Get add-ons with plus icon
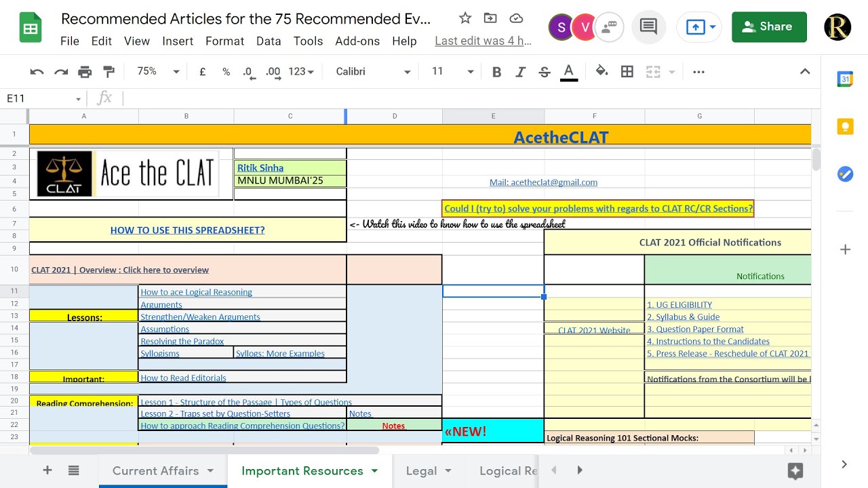The height and width of the screenshot is (488, 868). (x=845, y=249)
